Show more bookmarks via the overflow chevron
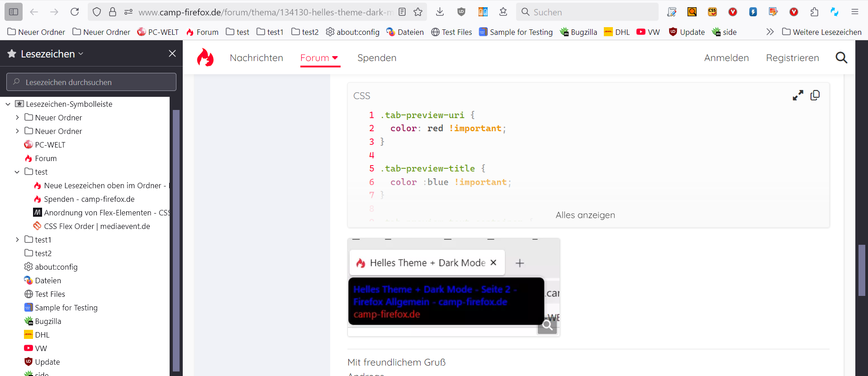This screenshot has width=868, height=376. (770, 32)
